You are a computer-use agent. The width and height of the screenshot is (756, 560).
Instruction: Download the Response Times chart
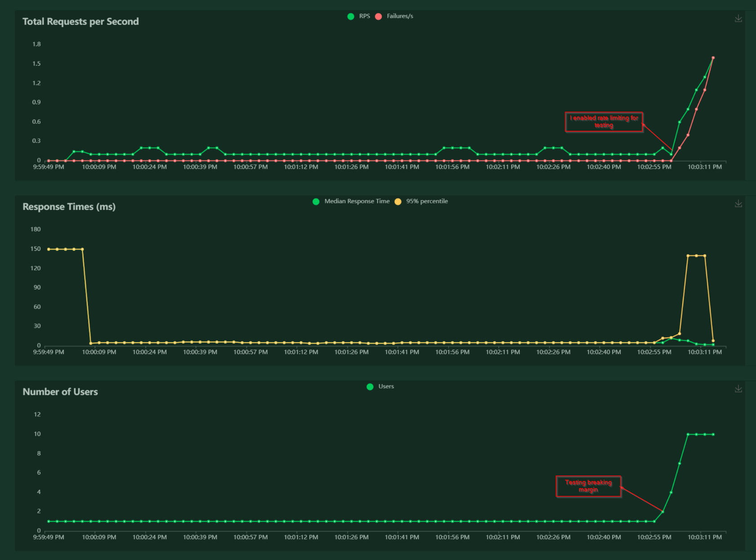[738, 203]
